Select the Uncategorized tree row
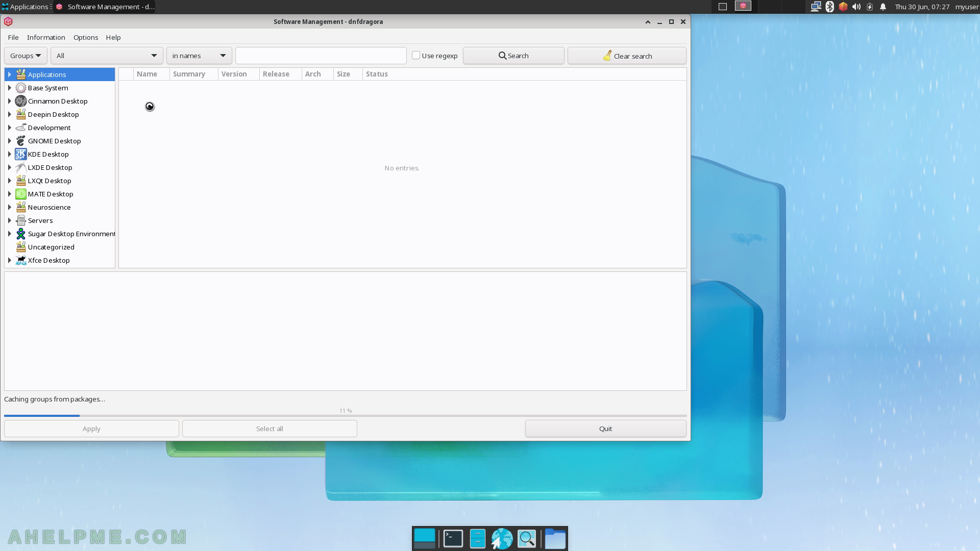The width and height of the screenshot is (980, 551). coord(60,247)
